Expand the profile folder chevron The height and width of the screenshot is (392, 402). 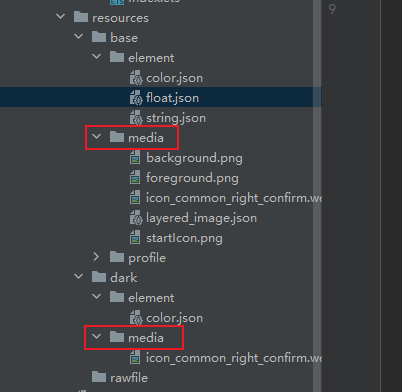(96, 257)
